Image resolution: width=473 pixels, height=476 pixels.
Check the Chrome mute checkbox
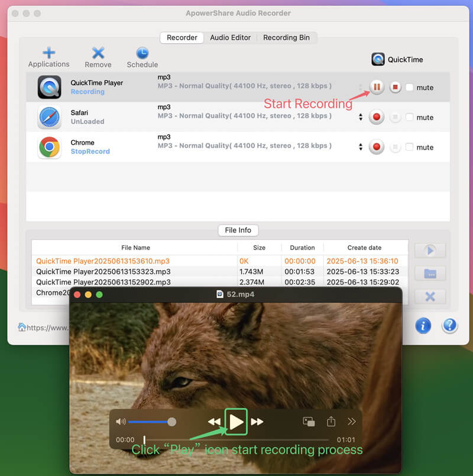click(410, 147)
